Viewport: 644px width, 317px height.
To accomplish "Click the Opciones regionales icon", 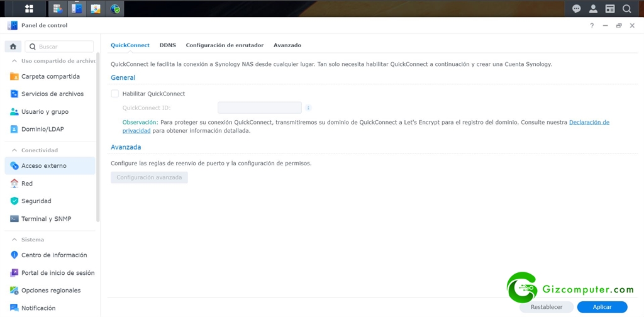I will click(x=14, y=291).
